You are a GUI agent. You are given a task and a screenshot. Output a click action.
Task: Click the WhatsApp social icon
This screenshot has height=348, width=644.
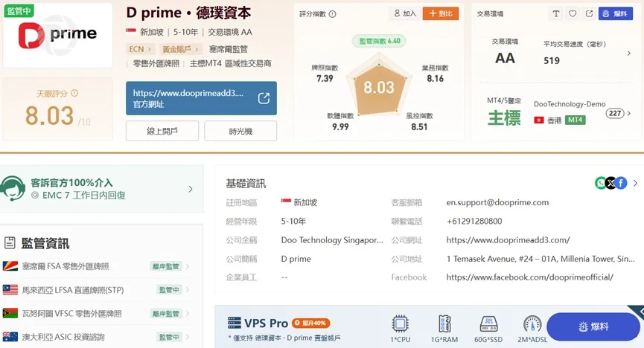[601, 183]
